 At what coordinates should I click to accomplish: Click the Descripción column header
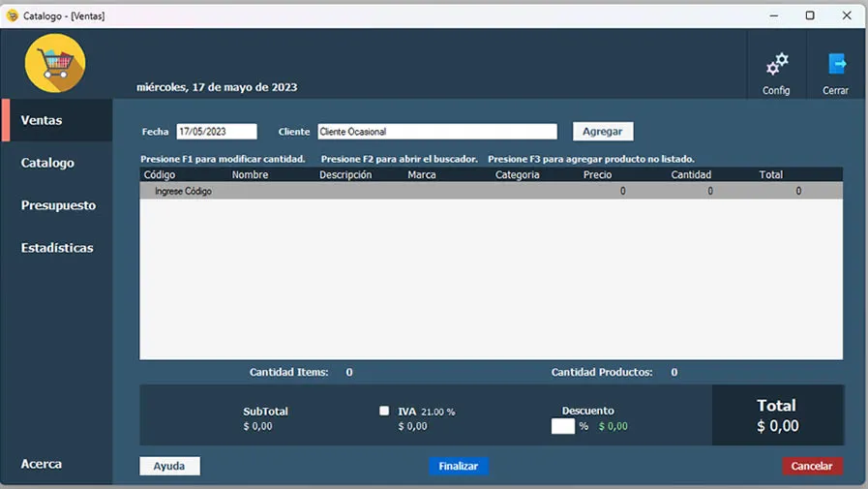(345, 174)
